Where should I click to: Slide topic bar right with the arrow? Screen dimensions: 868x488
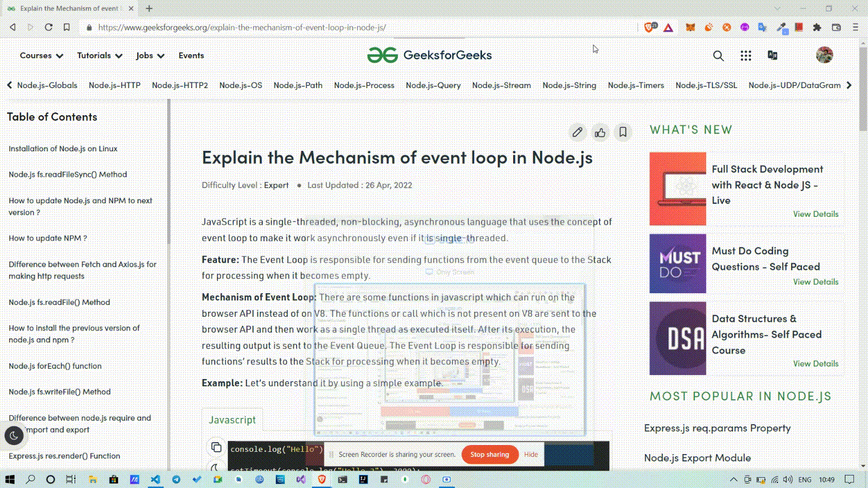(849, 85)
